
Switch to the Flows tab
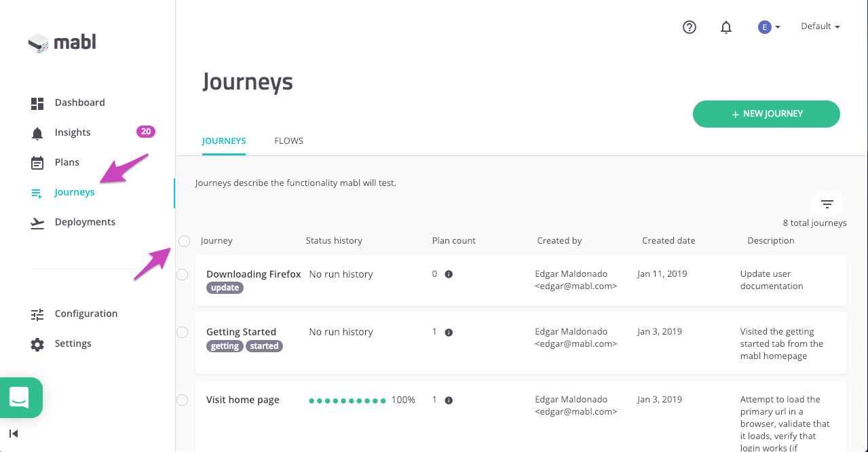tap(288, 141)
